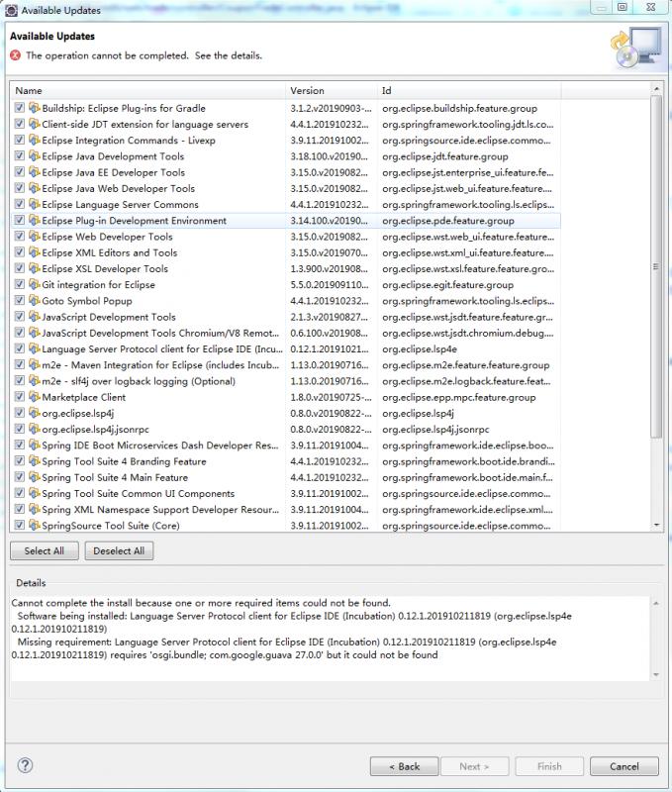Click the Language Server Protocol client icon
The image size is (672, 792).
(x=35, y=349)
